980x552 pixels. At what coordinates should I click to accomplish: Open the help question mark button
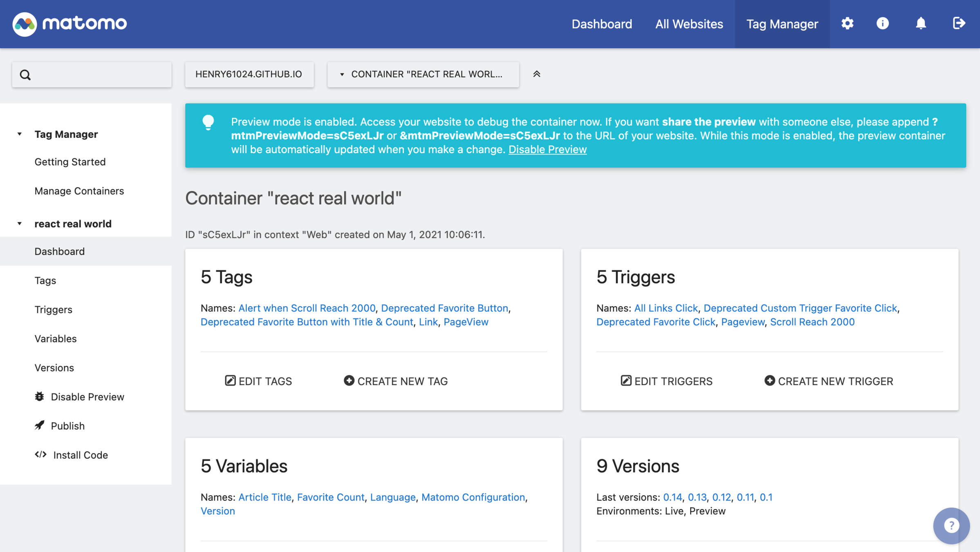pyautogui.click(x=951, y=525)
